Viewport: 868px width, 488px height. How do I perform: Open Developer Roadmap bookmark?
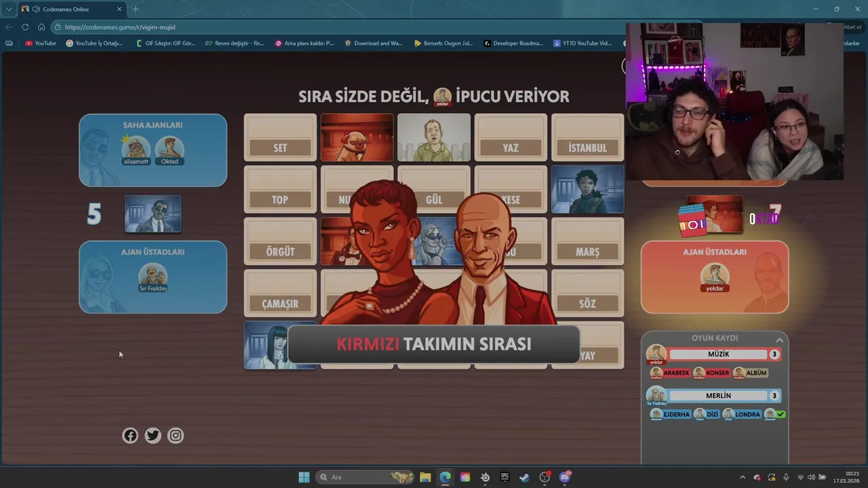513,43
